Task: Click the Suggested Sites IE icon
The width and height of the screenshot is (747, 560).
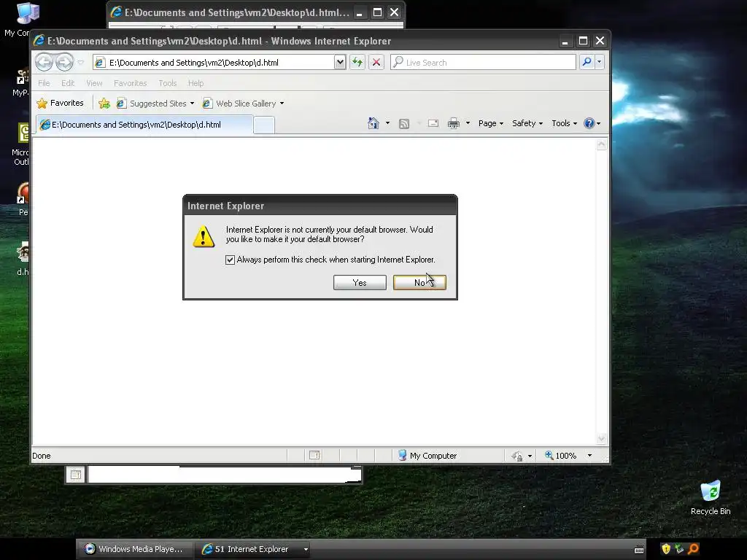Action: tap(121, 103)
